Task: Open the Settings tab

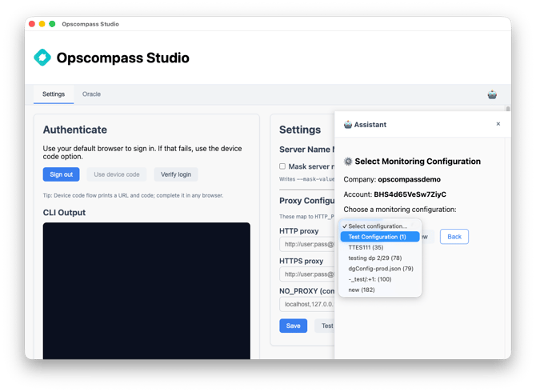Action: 54,94
